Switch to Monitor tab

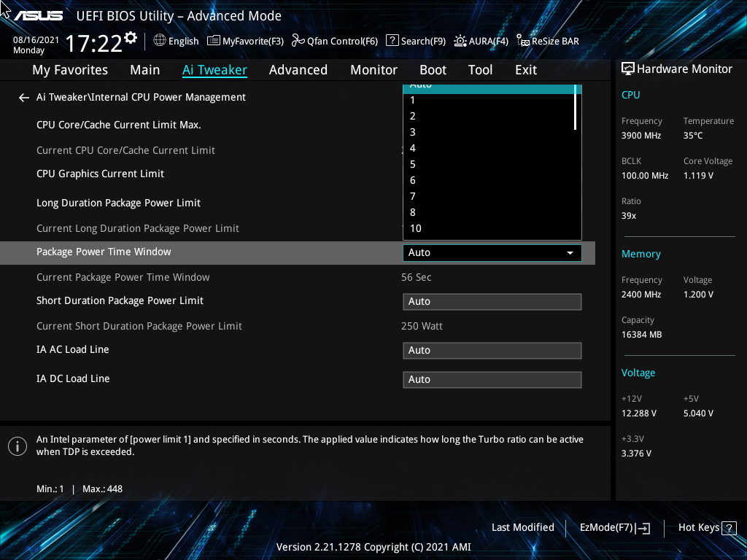[x=373, y=70]
